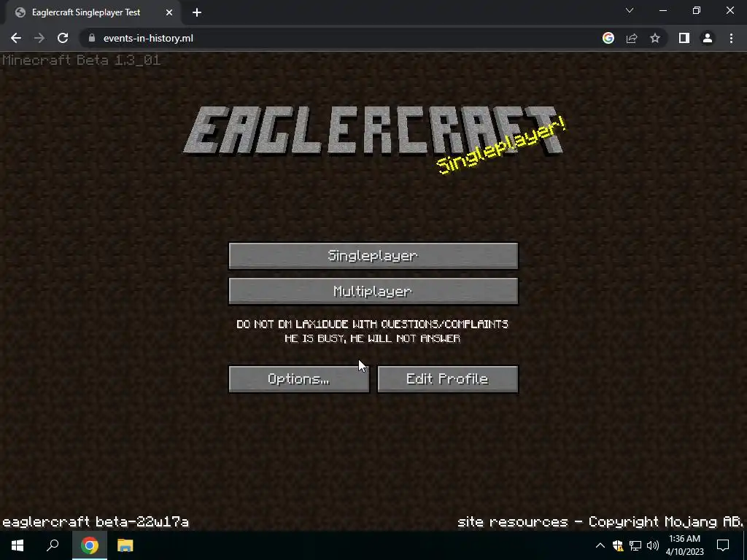Share this page

[632, 38]
